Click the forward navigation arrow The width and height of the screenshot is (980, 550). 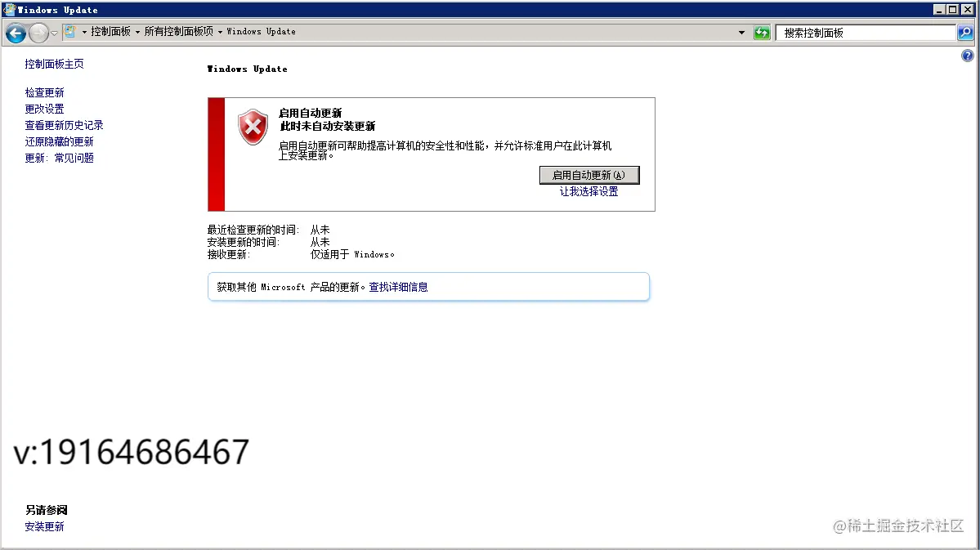[38, 32]
